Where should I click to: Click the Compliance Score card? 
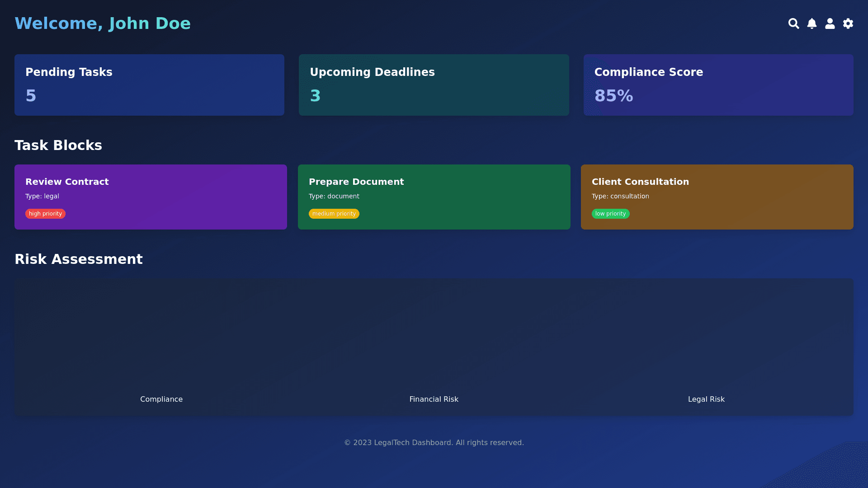718,85
